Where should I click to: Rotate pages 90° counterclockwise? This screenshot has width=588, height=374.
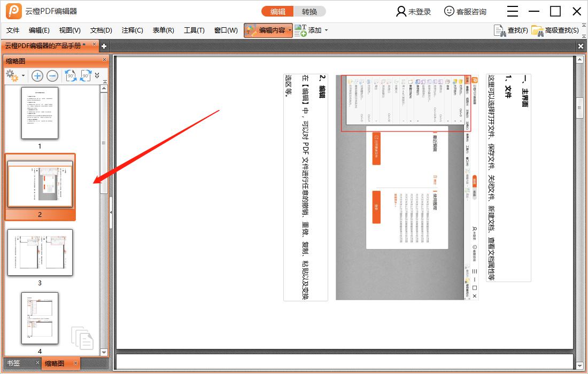pyautogui.click(x=71, y=76)
